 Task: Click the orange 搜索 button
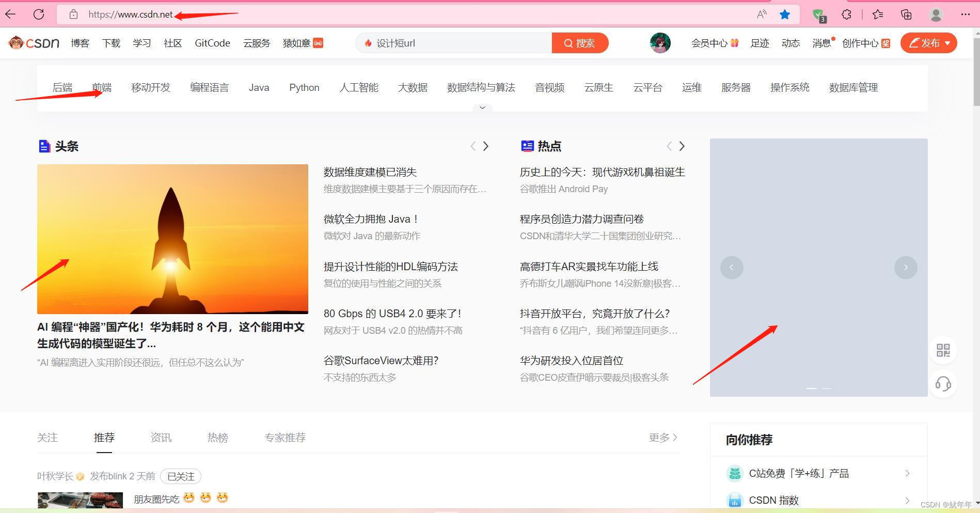point(580,43)
